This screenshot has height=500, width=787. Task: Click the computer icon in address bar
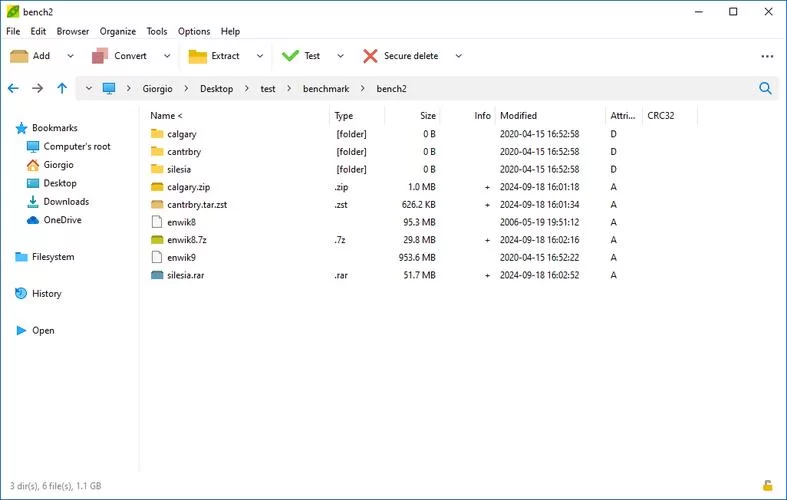tap(108, 89)
